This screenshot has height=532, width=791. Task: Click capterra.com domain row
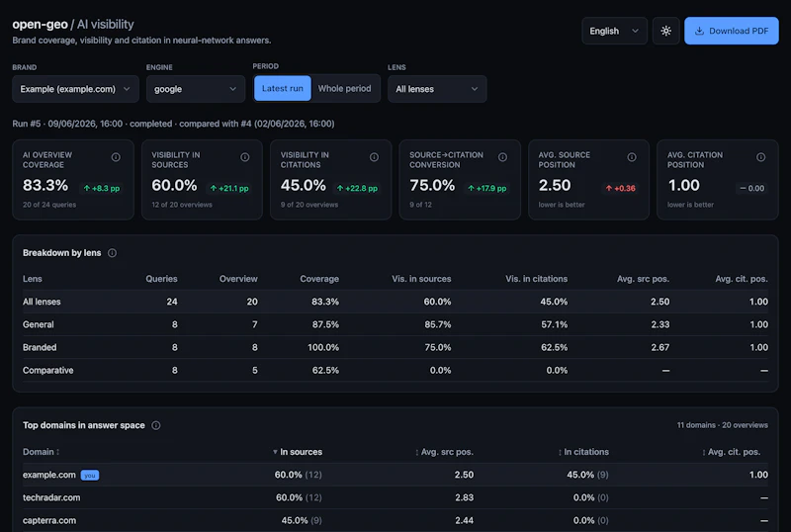coord(395,520)
